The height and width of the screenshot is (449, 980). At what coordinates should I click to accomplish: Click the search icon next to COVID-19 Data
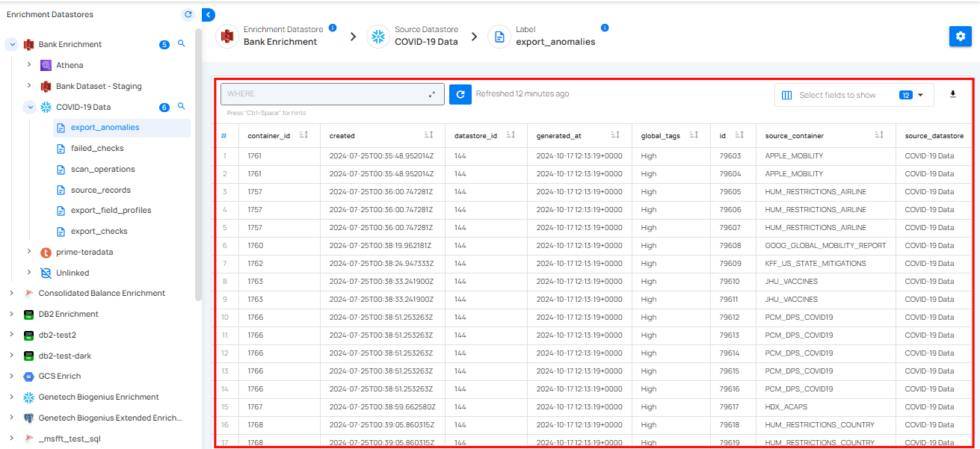(181, 107)
